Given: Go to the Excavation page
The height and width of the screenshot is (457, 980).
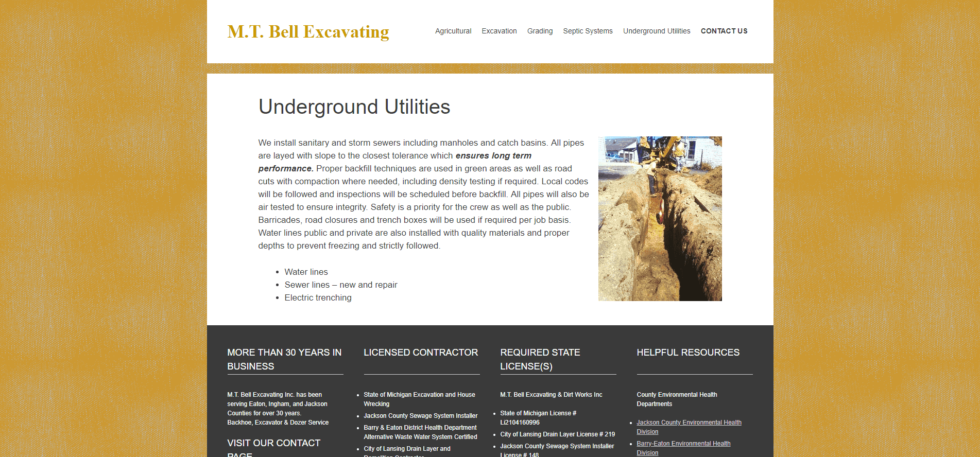Looking at the screenshot, I should pyautogui.click(x=499, y=31).
